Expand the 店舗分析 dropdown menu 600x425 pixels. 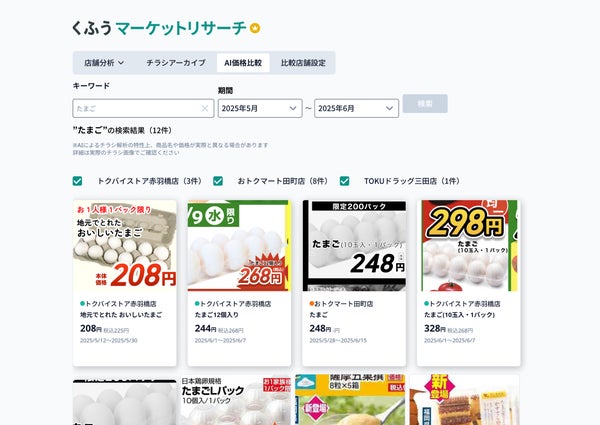point(104,63)
